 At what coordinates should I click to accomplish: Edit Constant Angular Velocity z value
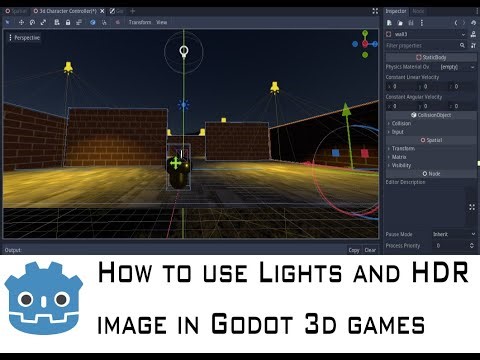[x=462, y=106]
